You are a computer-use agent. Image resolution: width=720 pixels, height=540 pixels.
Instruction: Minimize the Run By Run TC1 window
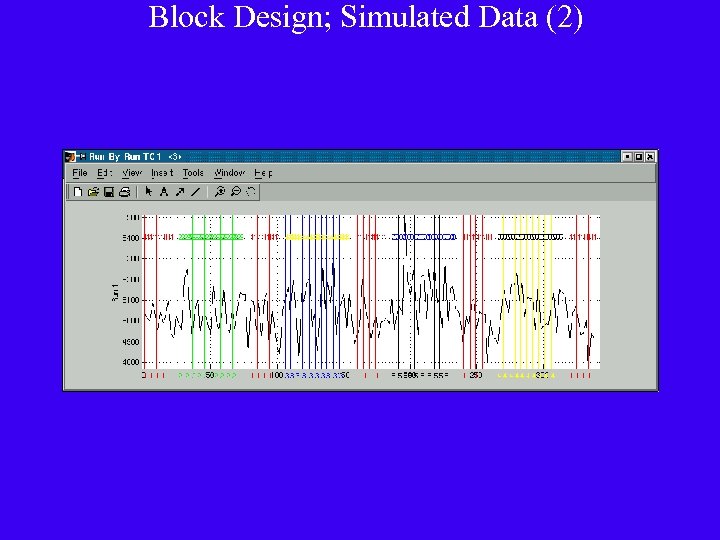click(x=627, y=157)
